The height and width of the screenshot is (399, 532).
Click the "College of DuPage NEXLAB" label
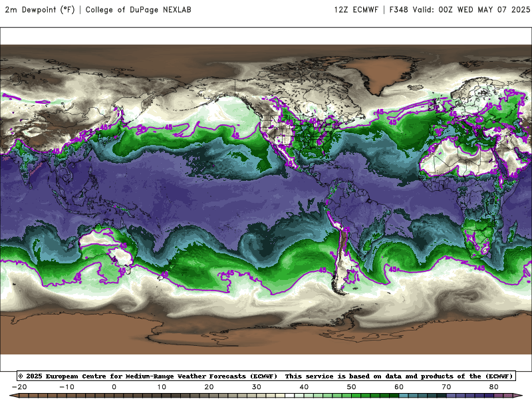(x=138, y=10)
